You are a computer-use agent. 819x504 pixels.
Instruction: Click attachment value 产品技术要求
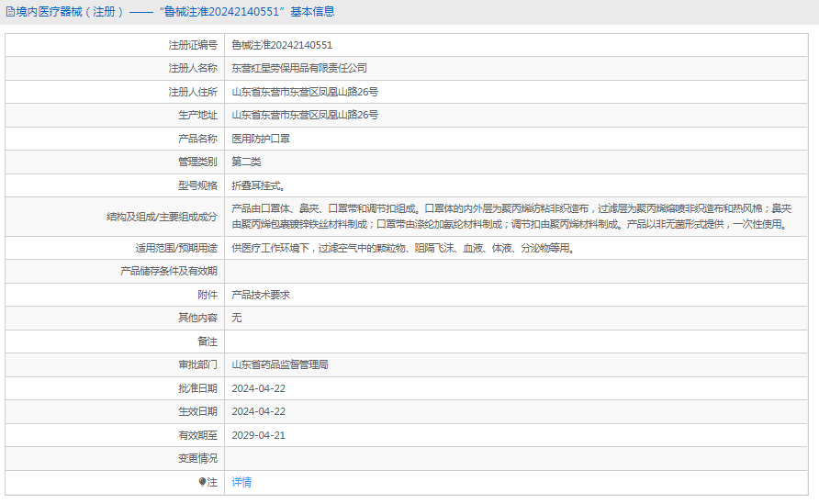click(x=261, y=295)
